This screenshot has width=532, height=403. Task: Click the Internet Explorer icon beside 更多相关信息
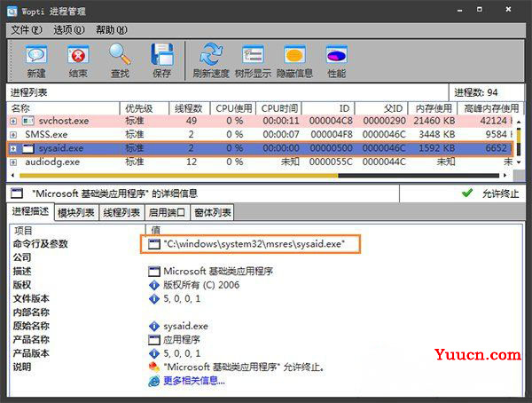point(154,381)
